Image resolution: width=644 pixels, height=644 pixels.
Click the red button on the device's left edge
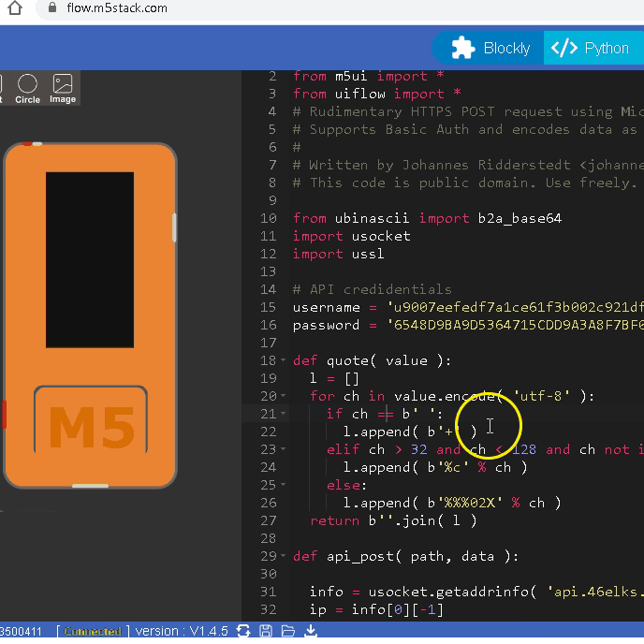[4, 414]
